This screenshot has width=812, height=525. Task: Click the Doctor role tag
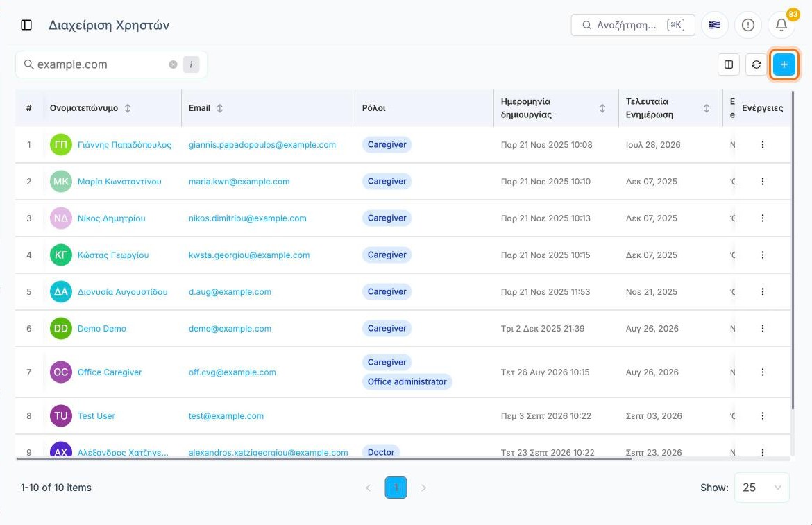(x=381, y=452)
